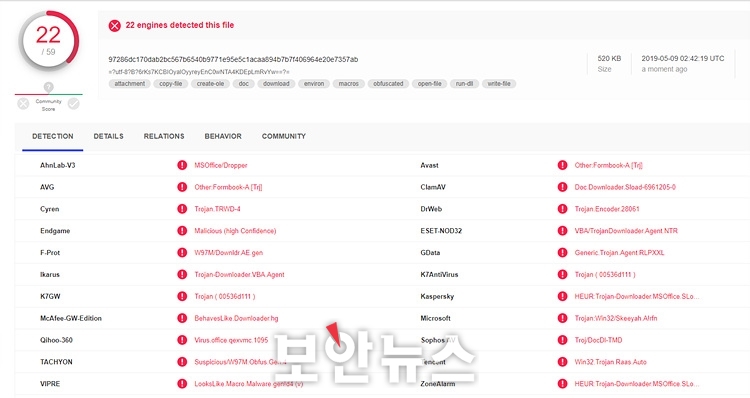Select the 'open-file' tag

point(430,84)
